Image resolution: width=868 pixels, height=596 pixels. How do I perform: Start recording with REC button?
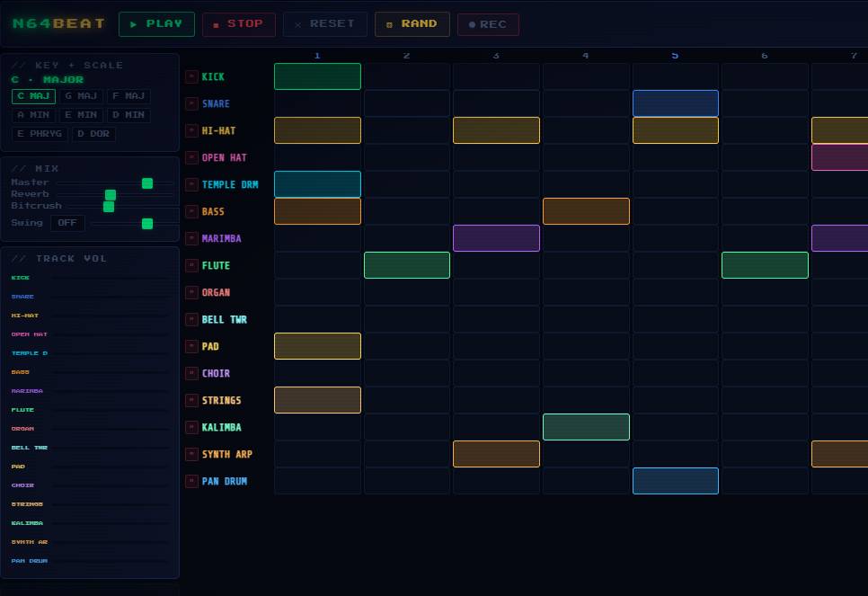(488, 25)
